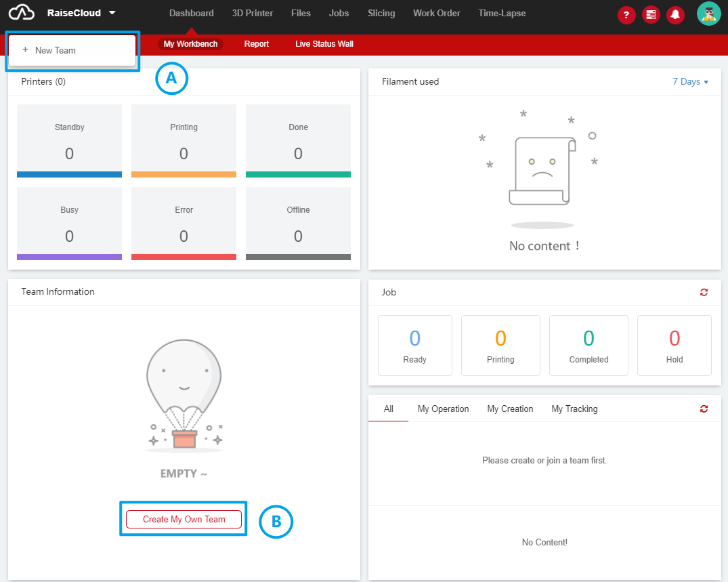Viewport: 728px width, 582px height.
Task: Open the red list panel icon
Action: [651, 15]
